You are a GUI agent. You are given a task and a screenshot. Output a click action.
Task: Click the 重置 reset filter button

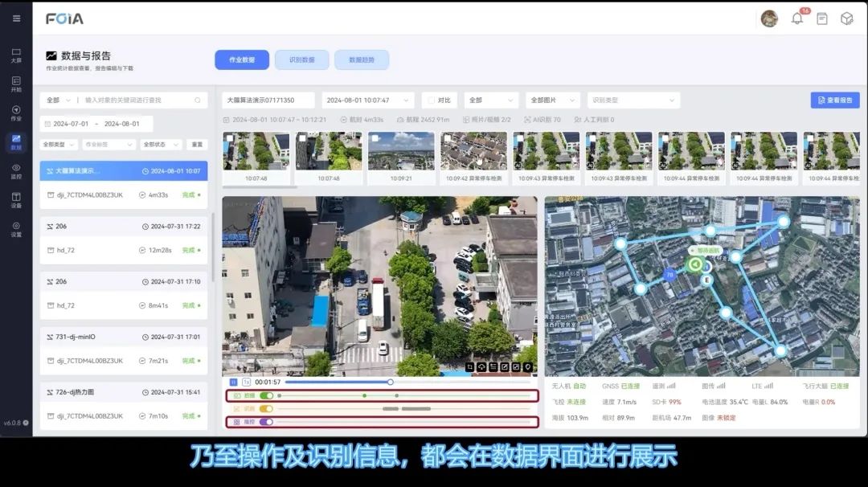197,145
